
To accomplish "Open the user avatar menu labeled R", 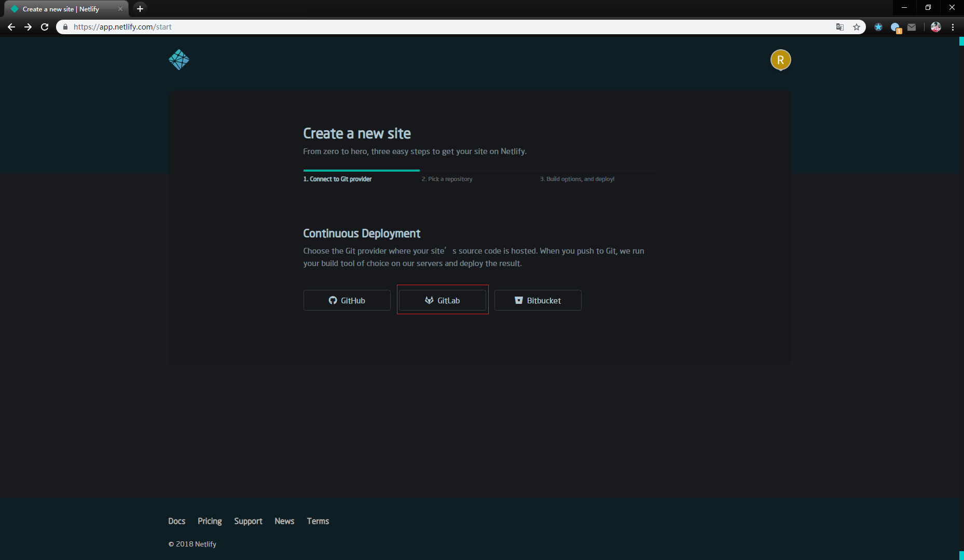I will 780,60.
